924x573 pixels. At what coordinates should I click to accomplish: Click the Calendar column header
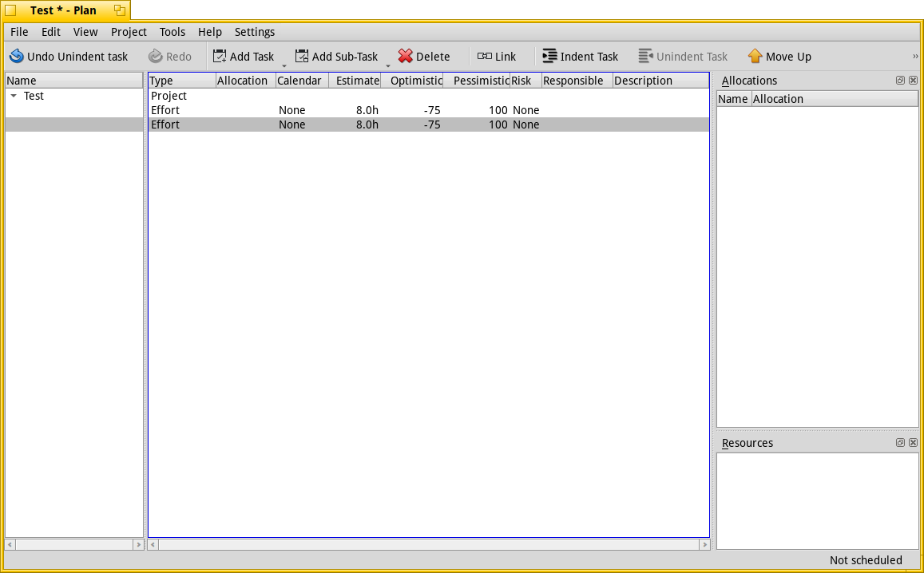[x=303, y=81]
